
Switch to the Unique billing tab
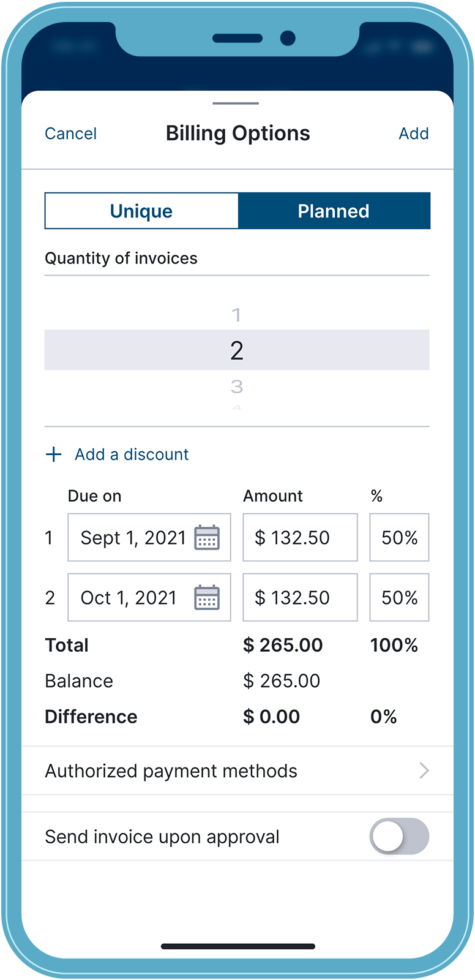[x=141, y=211]
